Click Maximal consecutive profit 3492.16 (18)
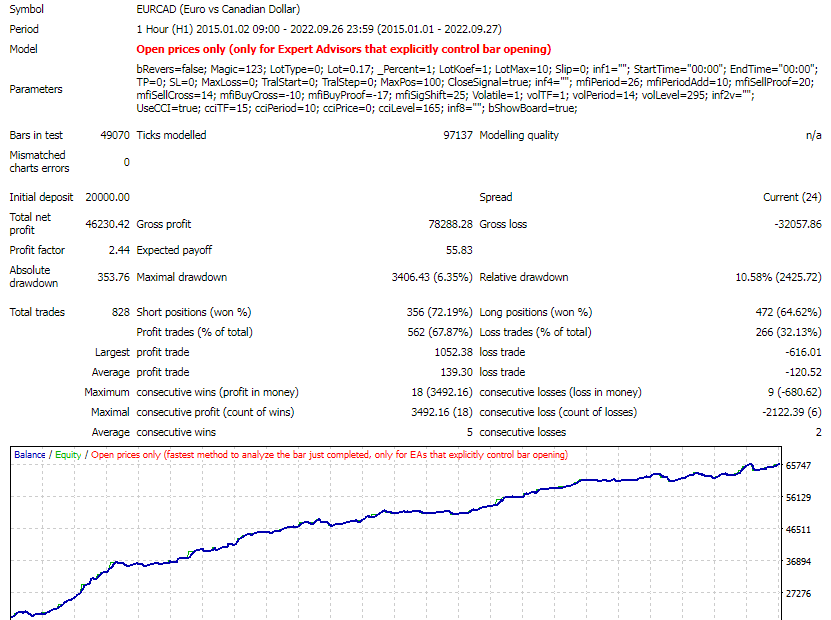This screenshot has height=620, width=831. (x=441, y=412)
